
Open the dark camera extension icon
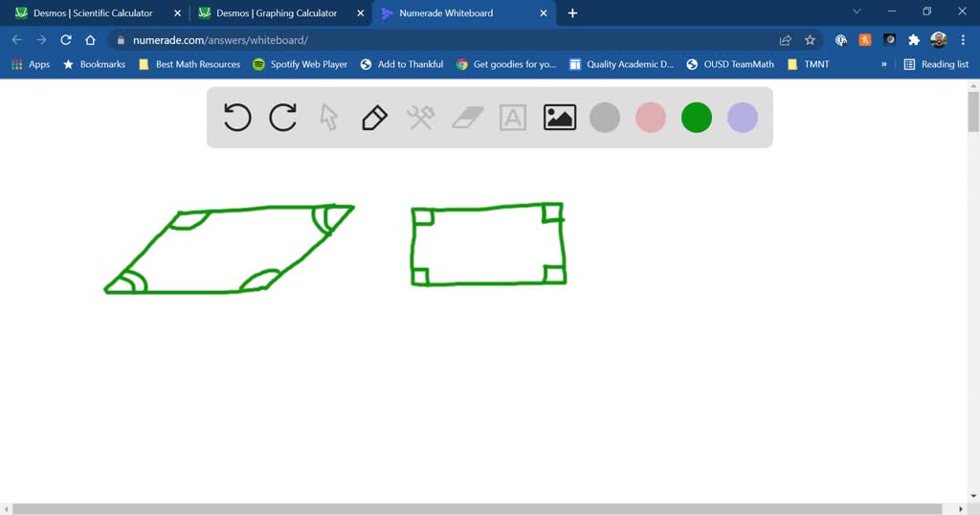pyautogui.click(x=889, y=40)
